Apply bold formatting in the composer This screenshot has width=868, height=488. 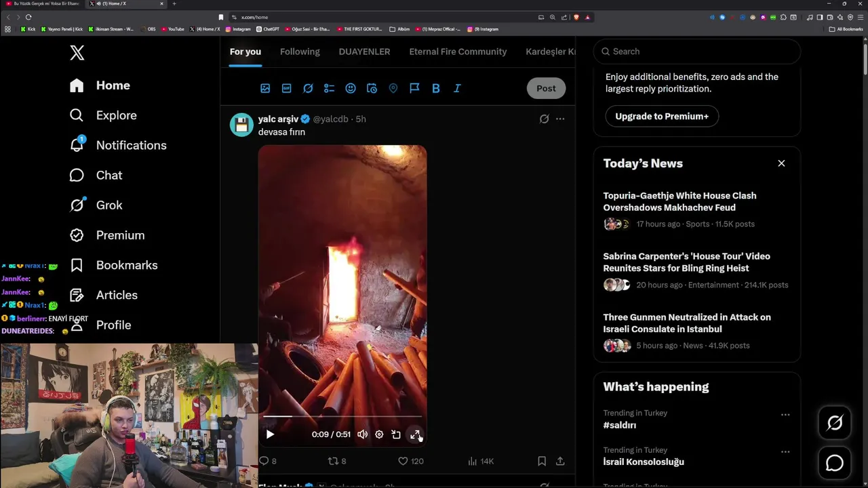point(436,88)
